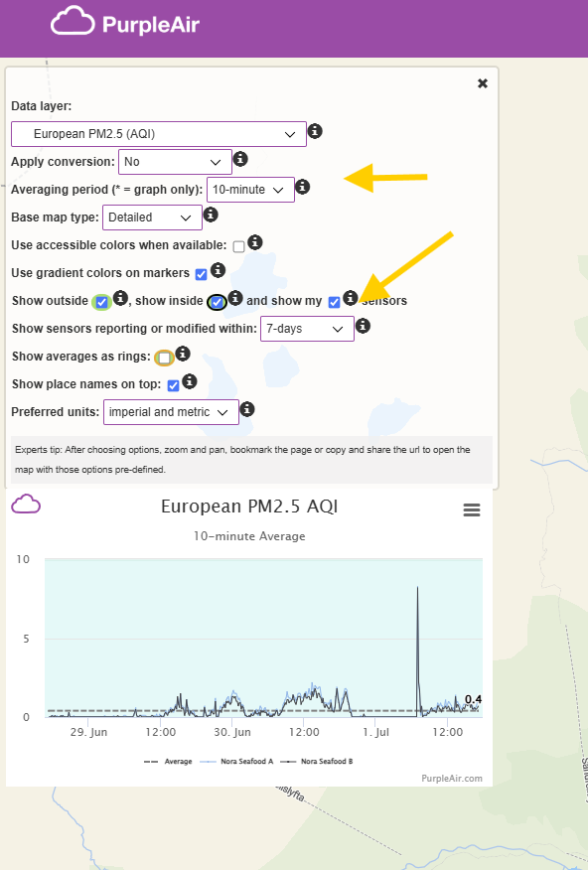The image size is (588, 870).
Task: Open info icon for sensors reporting within
Action: coord(363,326)
